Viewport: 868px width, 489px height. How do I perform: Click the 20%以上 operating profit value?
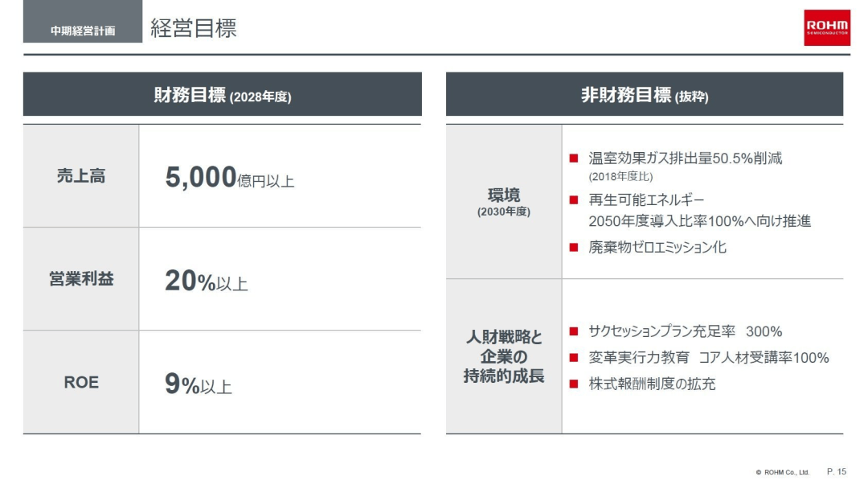(x=207, y=281)
